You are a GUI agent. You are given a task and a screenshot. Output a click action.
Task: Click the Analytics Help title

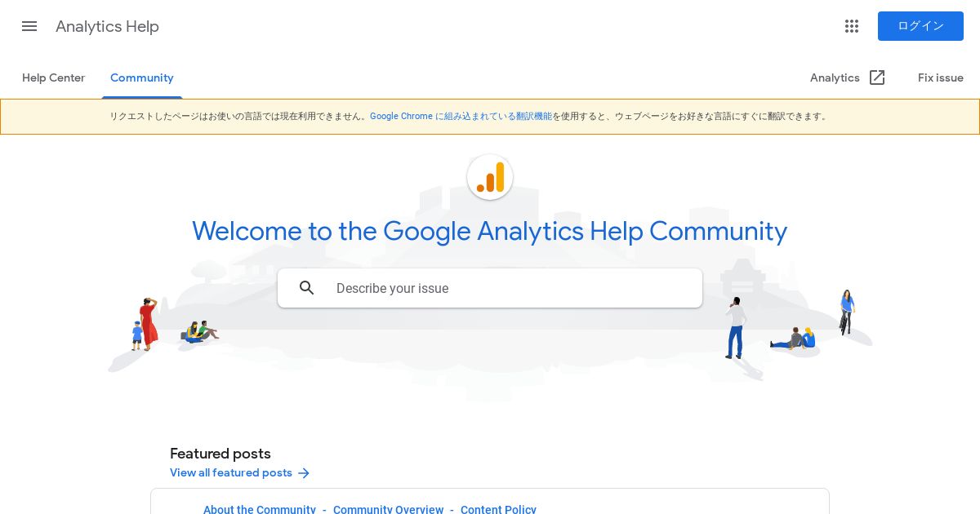[107, 26]
